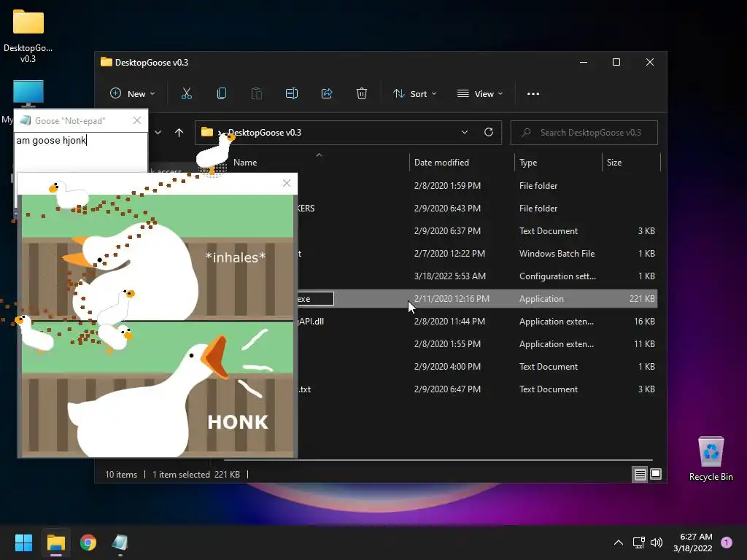Click the HONK meme image
The height and width of the screenshot is (560, 747).
pyautogui.click(x=158, y=326)
